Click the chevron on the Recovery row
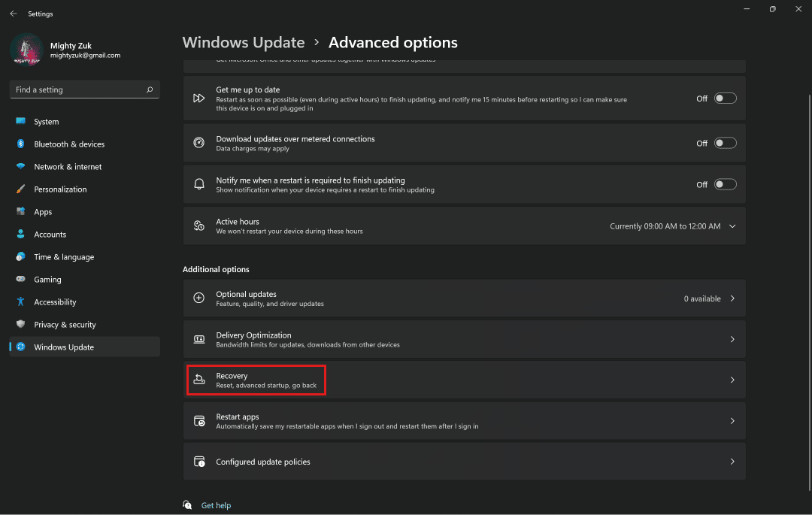Image resolution: width=812 pixels, height=515 pixels. 732,380
